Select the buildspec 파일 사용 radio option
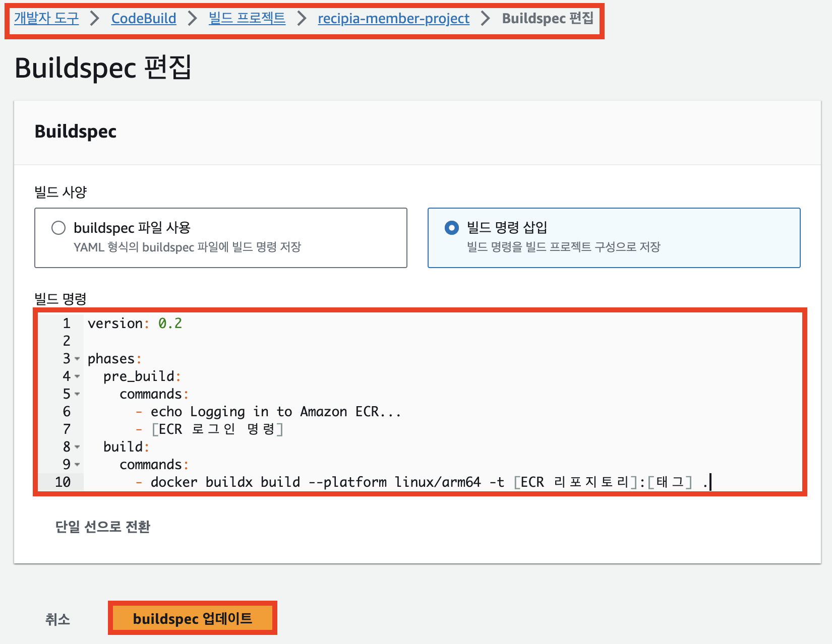 click(x=58, y=228)
